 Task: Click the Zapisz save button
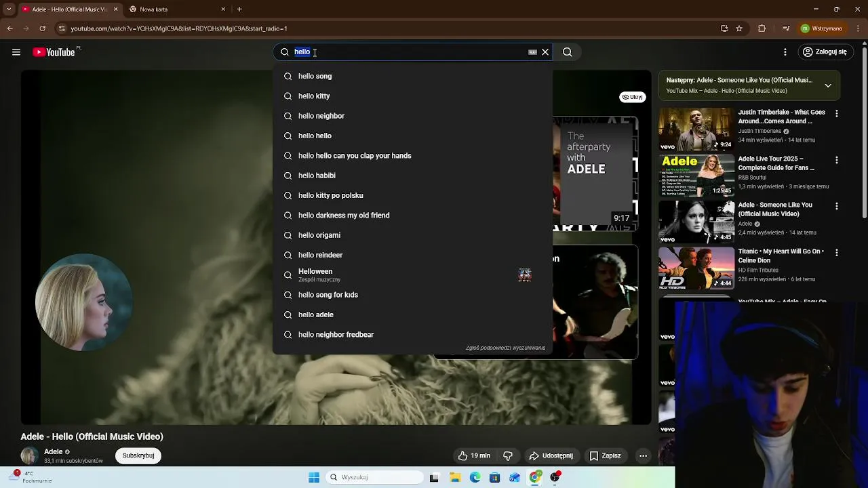pyautogui.click(x=605, y=456)
